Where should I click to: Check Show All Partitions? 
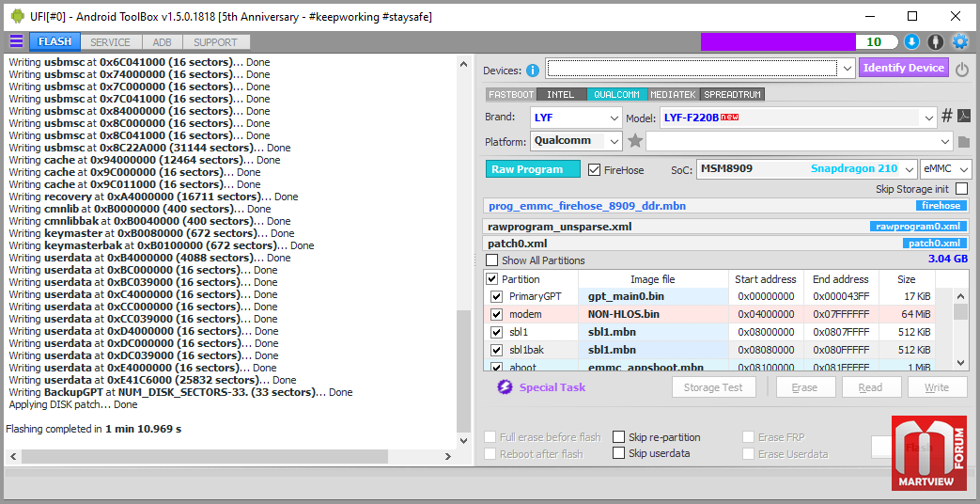click(492, 260)
